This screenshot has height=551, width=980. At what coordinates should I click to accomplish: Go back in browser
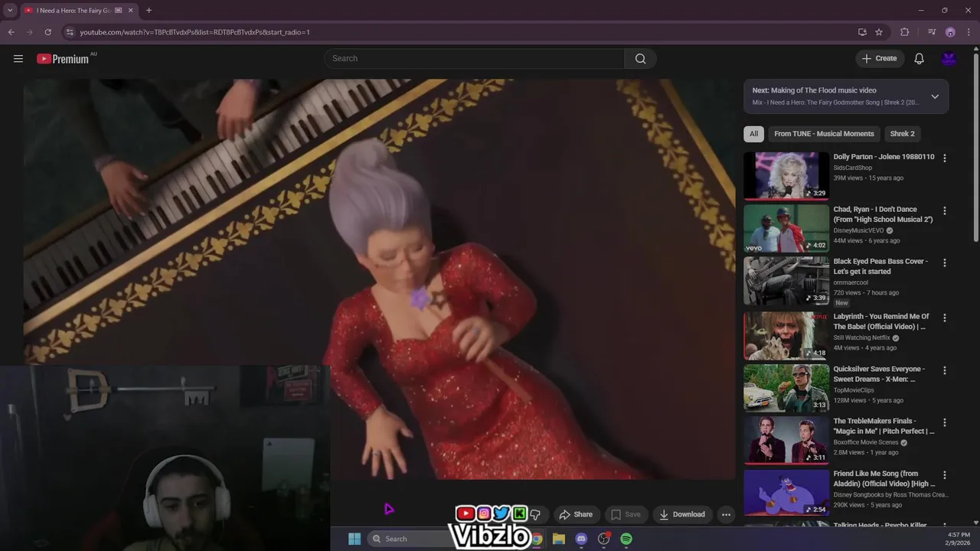(11, 32)
